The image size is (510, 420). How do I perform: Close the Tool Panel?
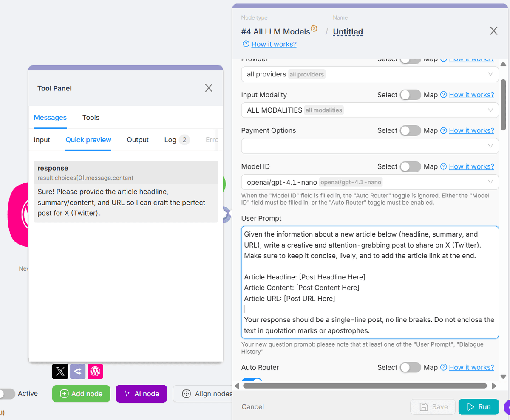(x=209, y=88)
